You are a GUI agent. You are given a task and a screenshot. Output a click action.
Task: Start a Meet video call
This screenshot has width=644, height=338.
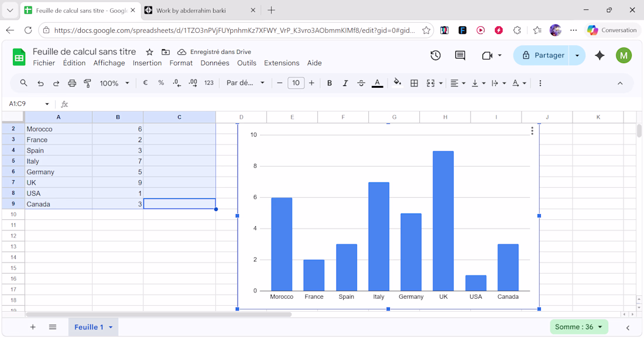[487, 56]
